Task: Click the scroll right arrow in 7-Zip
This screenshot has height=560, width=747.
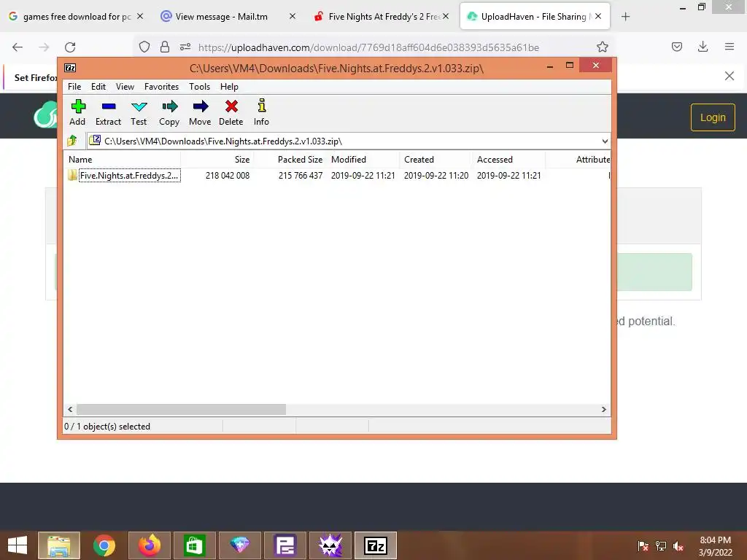Action: pyautogui.click(x=603, y=410)
